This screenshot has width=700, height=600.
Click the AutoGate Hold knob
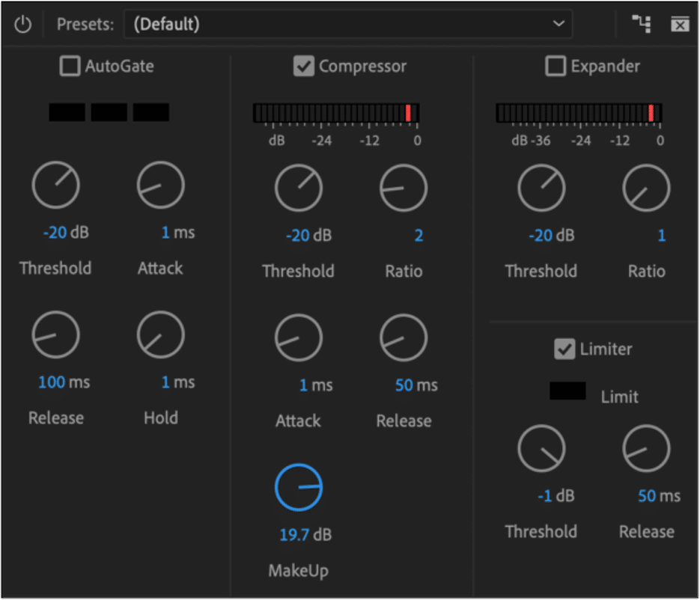tap(160, 334)
